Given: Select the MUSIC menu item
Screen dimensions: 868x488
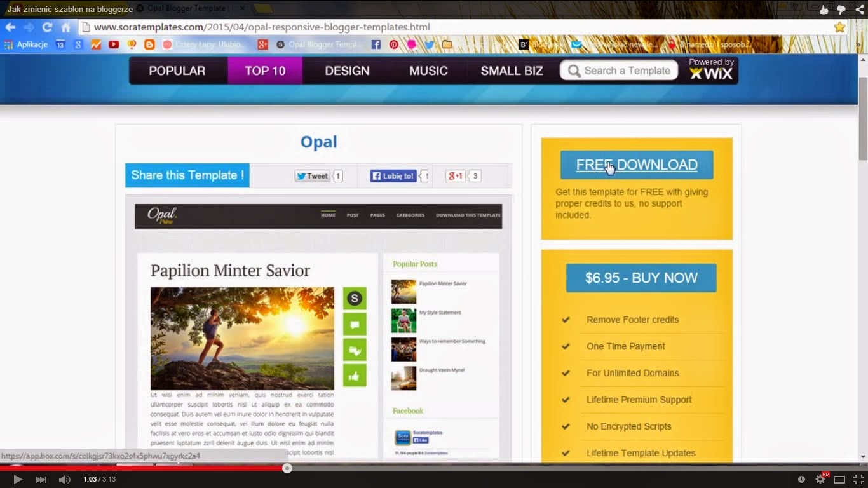Looking at the screenshot, I should point(428,71).
